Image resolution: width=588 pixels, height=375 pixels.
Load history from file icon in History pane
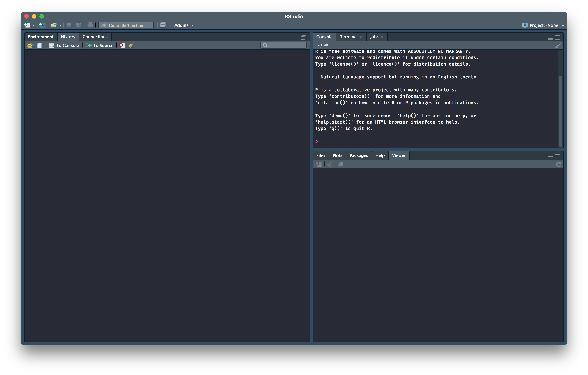tap(30, 46)
